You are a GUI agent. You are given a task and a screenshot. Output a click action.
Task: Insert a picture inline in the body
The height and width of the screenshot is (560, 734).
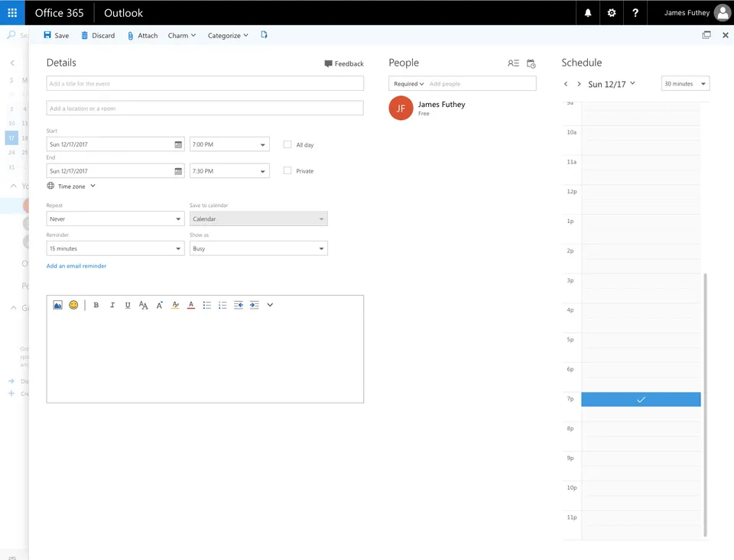click(57, 305)
